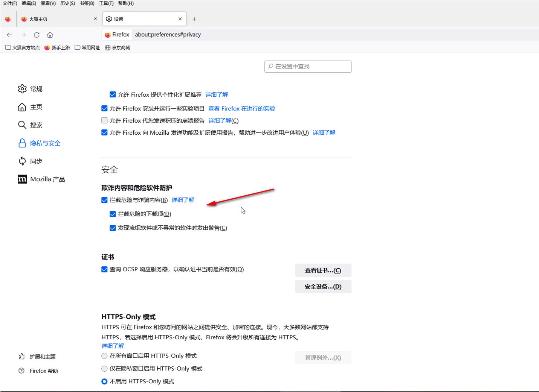
Task: Click 扩展和主题 text in sidebar
Action: [43, 357]
